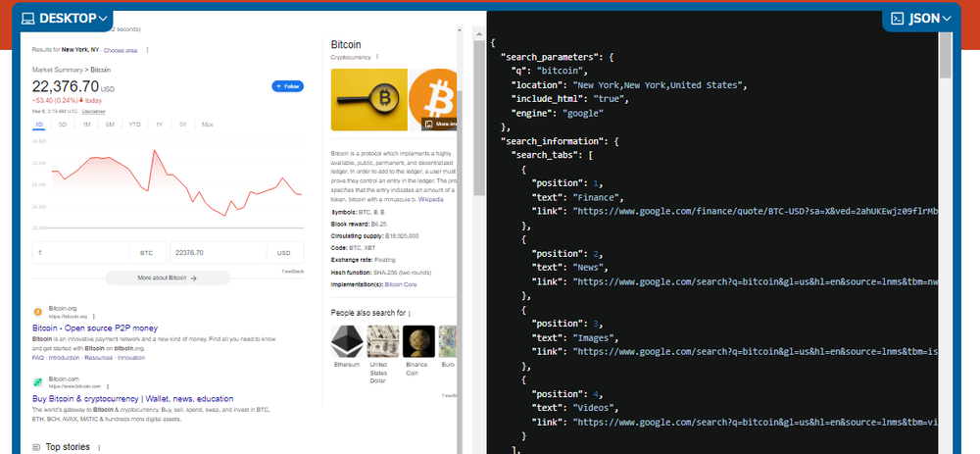Click the Bitcoin.org favicon icon
Viewport: 980px width, 454px height.
[x=37, y=311]
